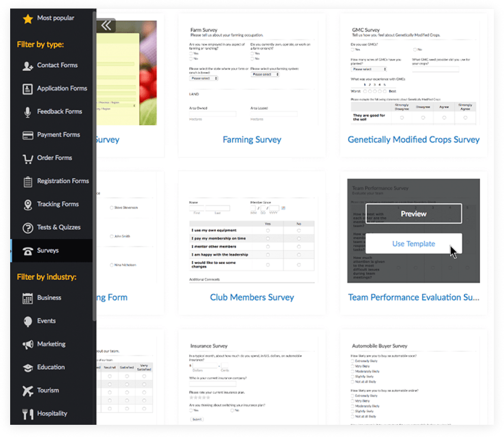This screenshot has height=437, width=504.
Task: Click the Tests & Quizzes question mark icon
Action: [x=28, y=228]
